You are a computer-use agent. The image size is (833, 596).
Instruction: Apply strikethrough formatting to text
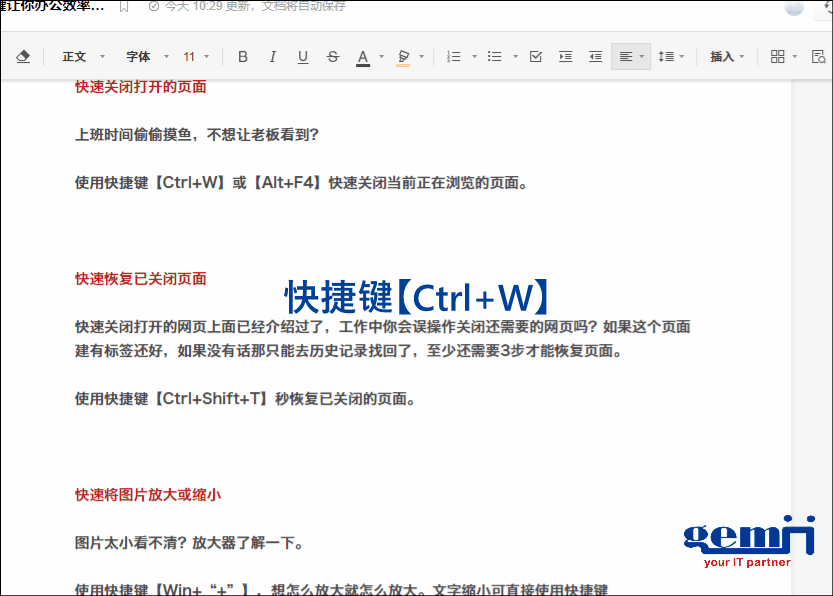[x=332, y=57]
